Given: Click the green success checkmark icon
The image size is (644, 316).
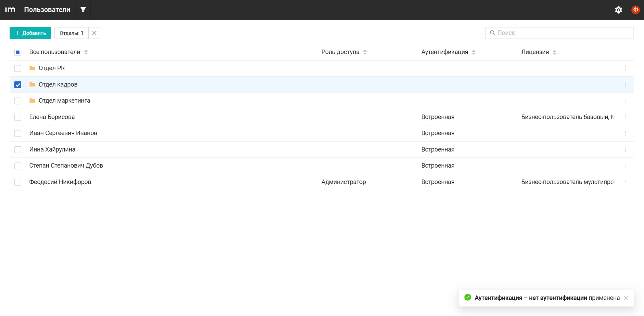Looking at the screenshot, I should (468, 297).
